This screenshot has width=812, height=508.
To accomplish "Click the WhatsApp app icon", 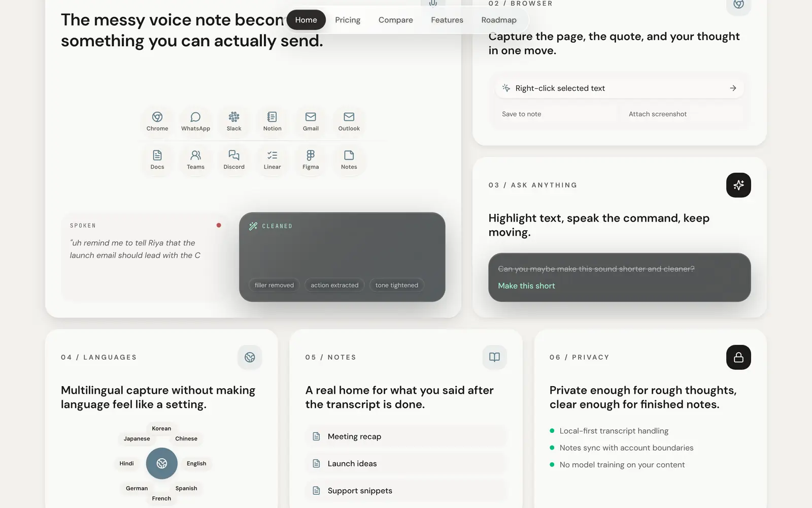I will pos(195,117).
